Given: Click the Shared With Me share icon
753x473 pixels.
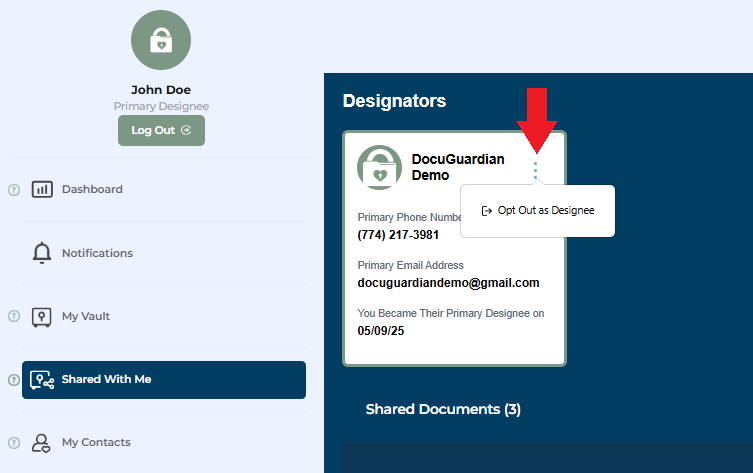Looking at the screenshot, I should tap(42, 380).
